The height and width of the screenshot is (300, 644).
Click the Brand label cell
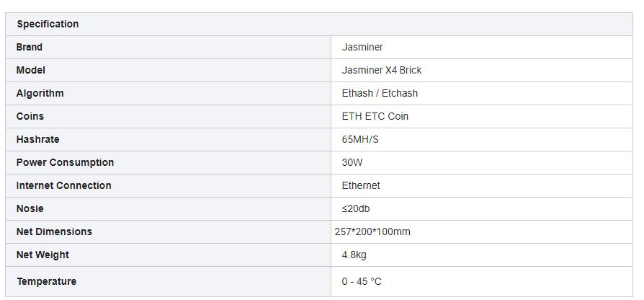pos(30,47)
